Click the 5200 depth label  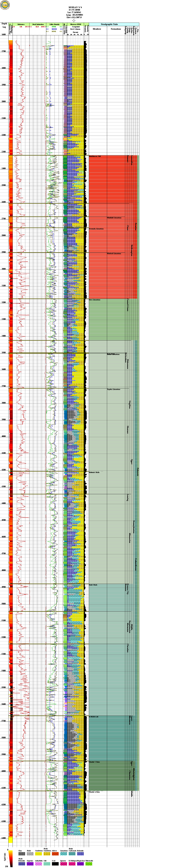pyautogui.click(x=4, y=637)
